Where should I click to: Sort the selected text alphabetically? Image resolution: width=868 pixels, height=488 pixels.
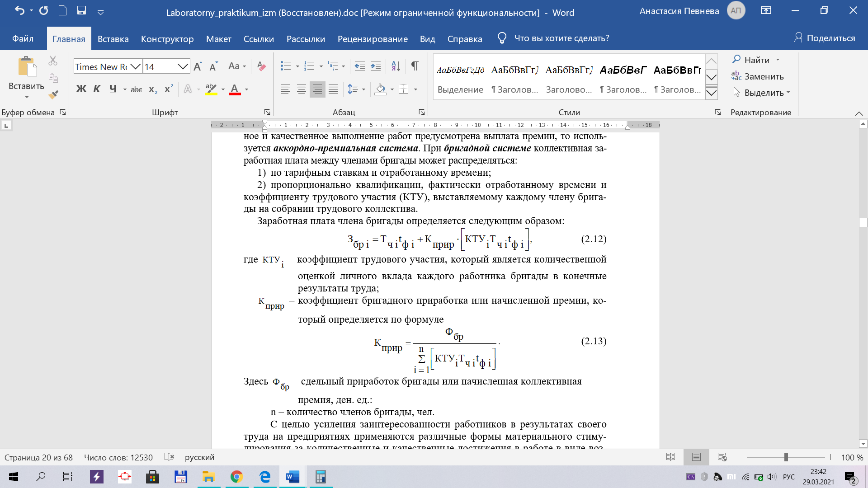pyautogui.click(x=396, y=66)
